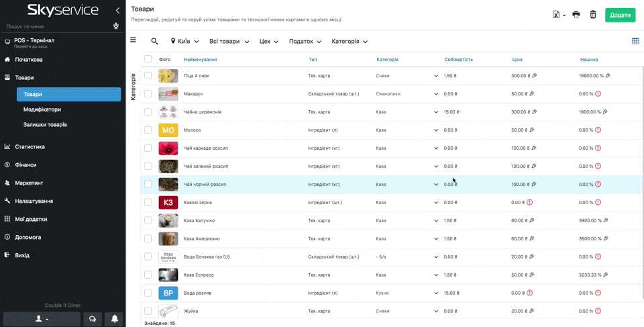Expand the Податок filter dropdown
The width and height of the screenshot is (644, 327).
pos(305,42)
